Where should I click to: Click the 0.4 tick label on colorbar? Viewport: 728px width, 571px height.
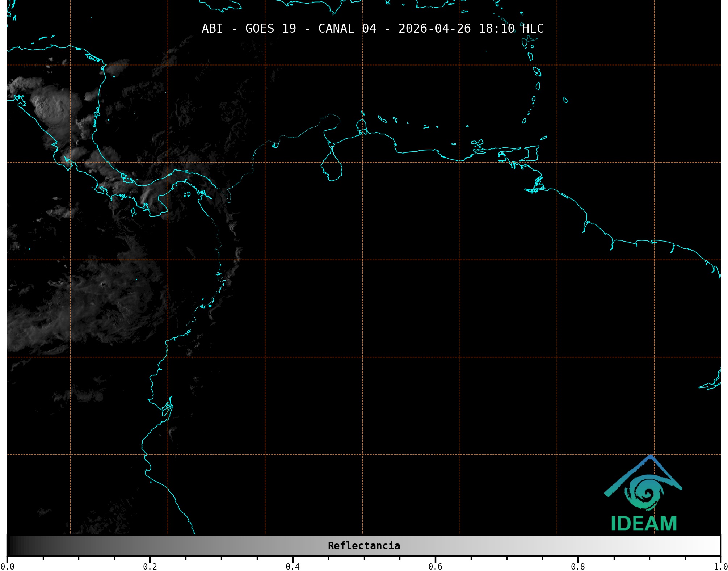point(293,566)
